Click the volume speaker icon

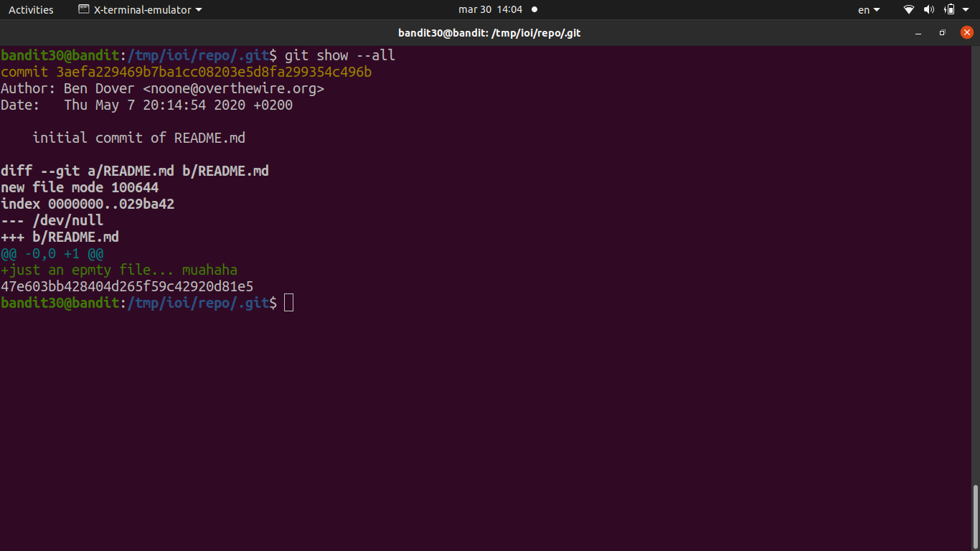929,9
